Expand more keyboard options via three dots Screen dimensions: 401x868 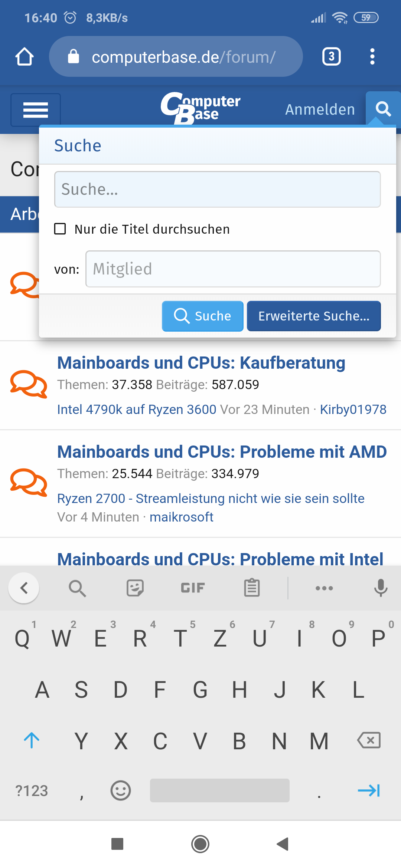point(324,588)
